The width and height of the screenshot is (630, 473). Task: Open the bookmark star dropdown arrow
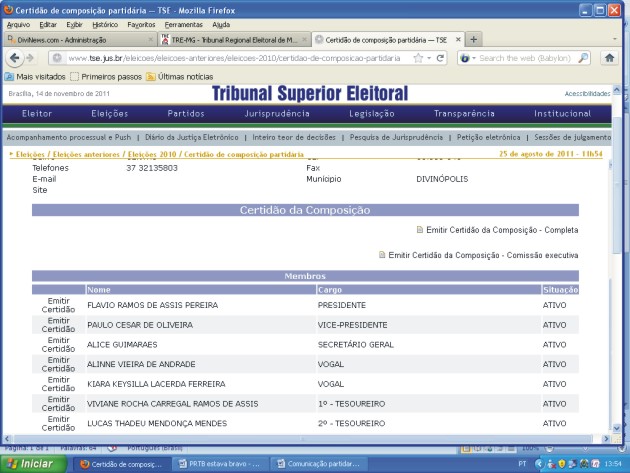click(x=429, y=58)
